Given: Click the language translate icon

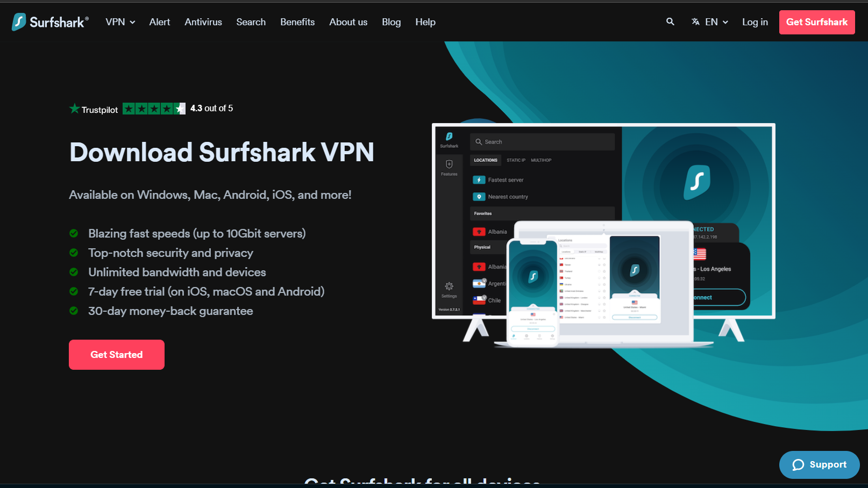Looking at the screenshot, I should click(x=695, y=22).
